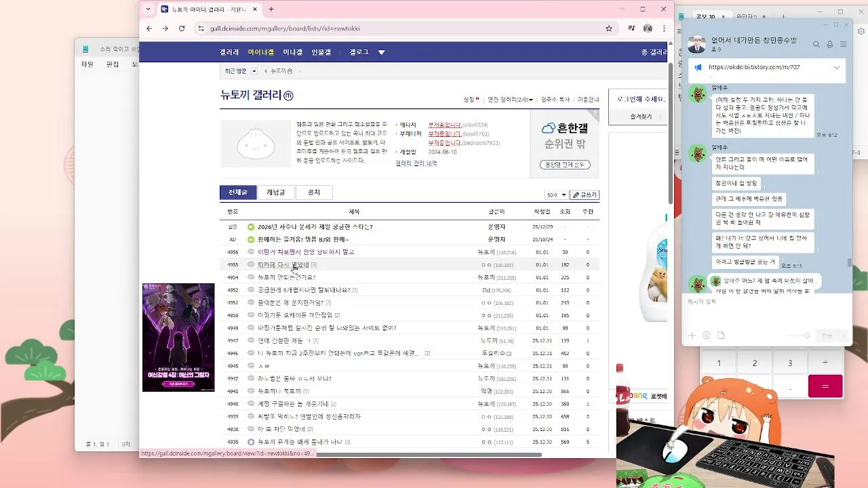Click the reply count [1] of post 4952
Image resolution: width=868 pixels, height=488 pixels.
[x=355, y=290]
